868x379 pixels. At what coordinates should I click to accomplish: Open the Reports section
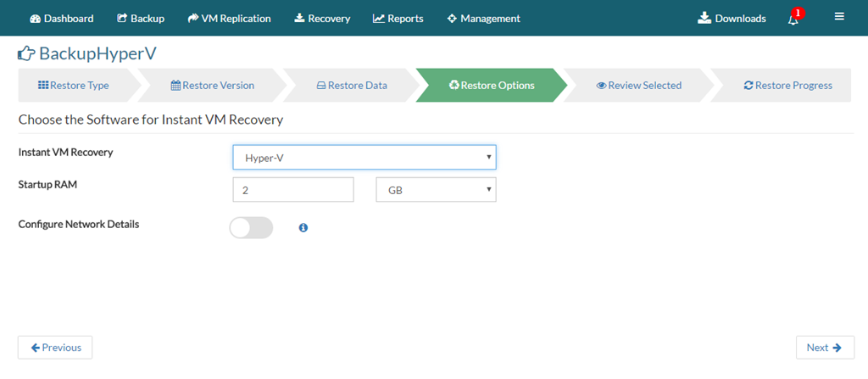click(398, 19)
